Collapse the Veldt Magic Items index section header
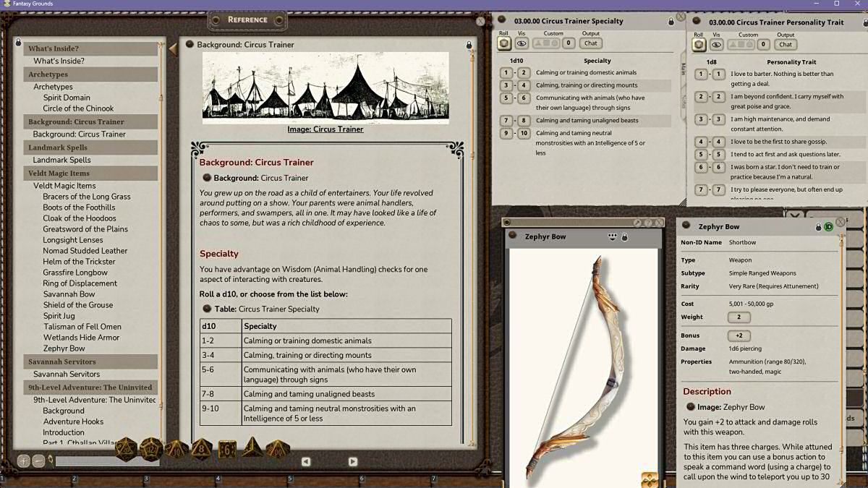 91,173
